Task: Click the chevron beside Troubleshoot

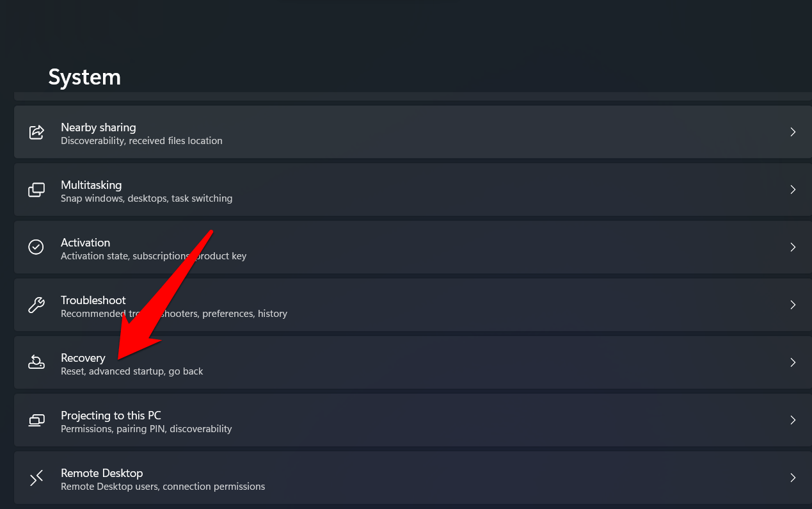Action: 793,305
